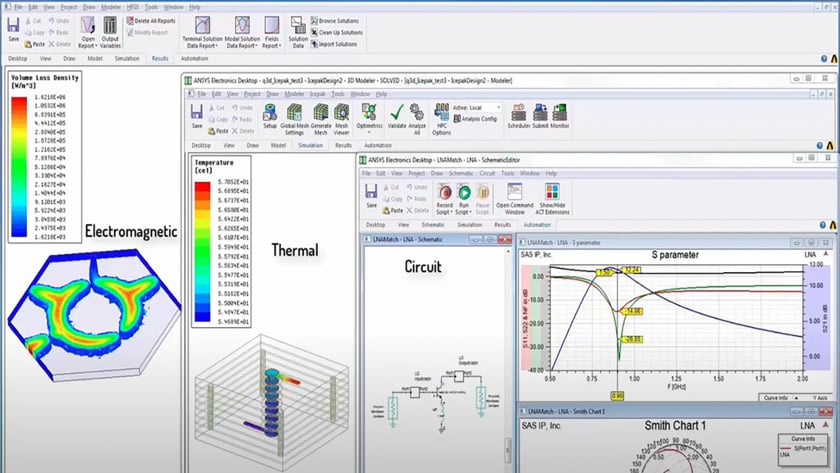Open Optimetrics dropdown

click(x=369, y=118)
